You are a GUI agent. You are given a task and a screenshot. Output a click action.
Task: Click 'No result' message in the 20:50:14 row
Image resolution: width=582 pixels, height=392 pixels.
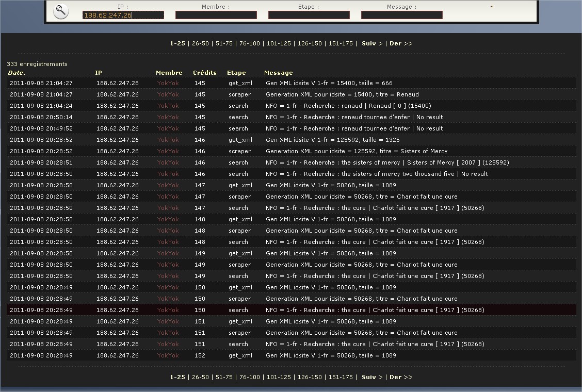click(354, 117)
